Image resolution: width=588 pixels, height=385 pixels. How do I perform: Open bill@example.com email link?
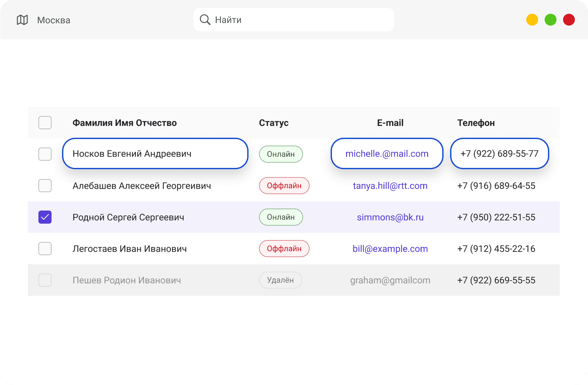390,249
